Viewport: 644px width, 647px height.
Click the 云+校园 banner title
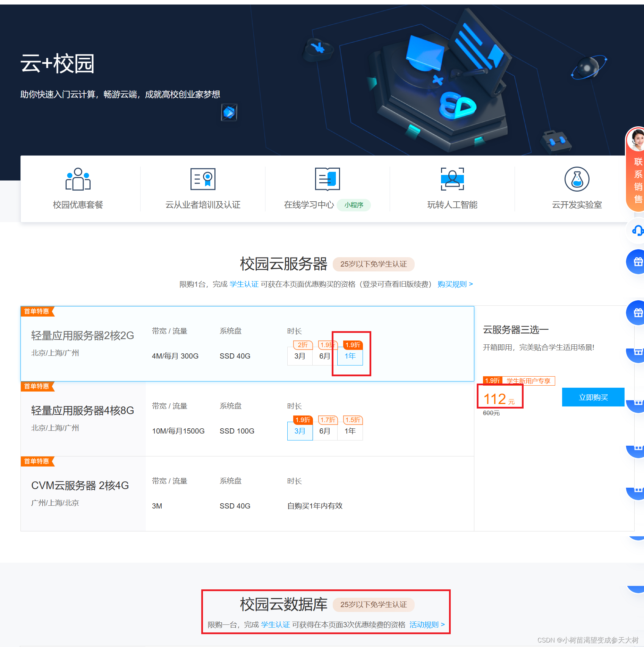pyautogui.click(x=58, y=64)
